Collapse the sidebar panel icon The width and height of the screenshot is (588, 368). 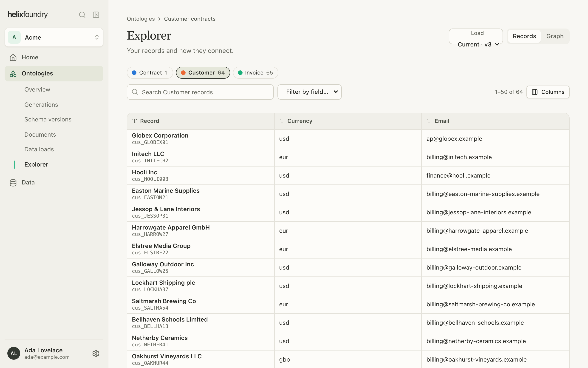pyautogui.click(x=96, y=14)
